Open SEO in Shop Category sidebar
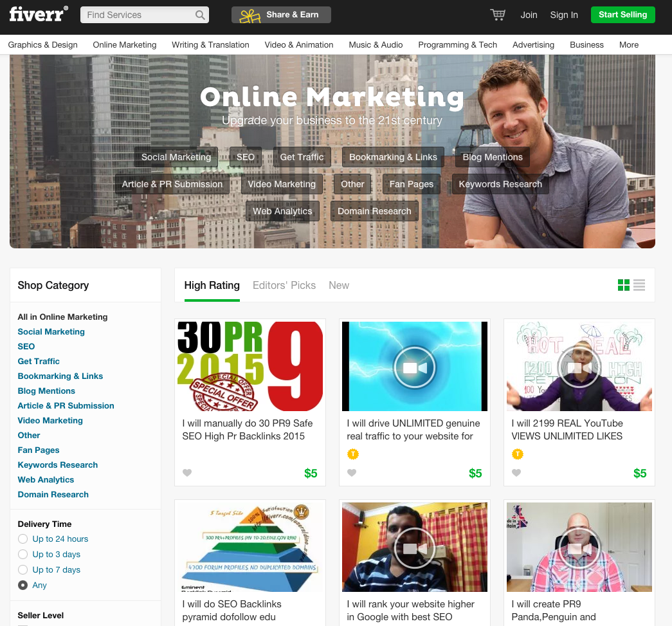The height and width of the screenshot is (626, 672). pyautogui.click(x=26, y=346)
